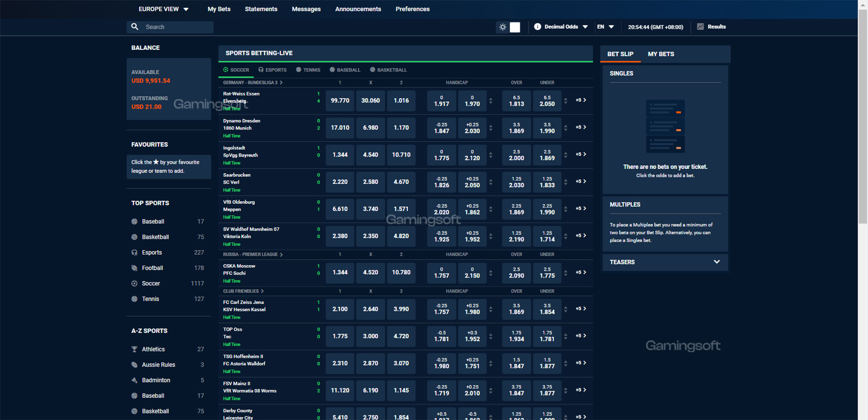The height and width of the screenshot is (420, 868).
Task: Click the odds format info icon
Action: 537,27
